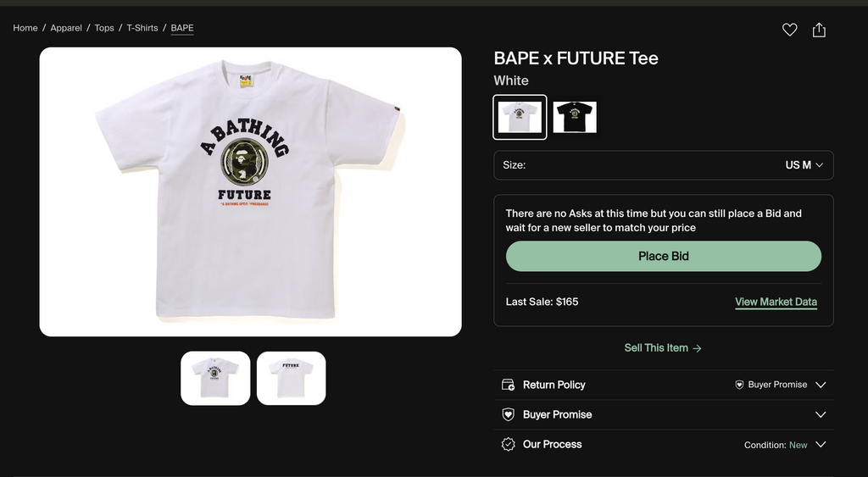868x477 pixels.
Task: Click the heart favorite icon
Action: (x=789, y=30)
